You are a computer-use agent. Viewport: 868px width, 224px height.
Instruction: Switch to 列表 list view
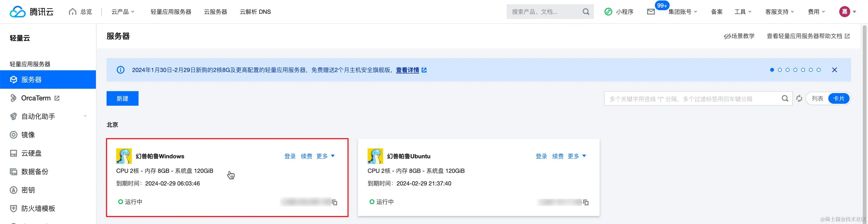[x=817, y=99]
